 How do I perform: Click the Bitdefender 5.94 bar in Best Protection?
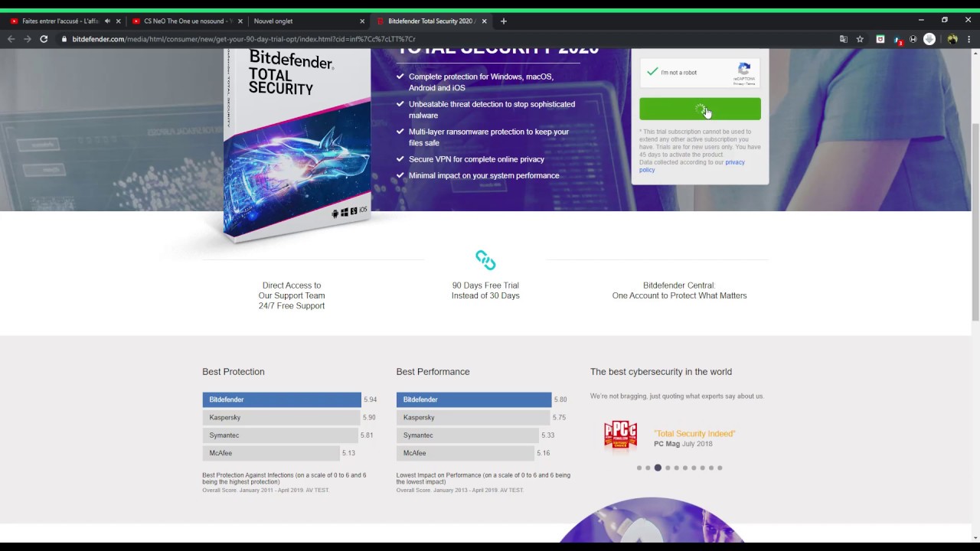282,399
